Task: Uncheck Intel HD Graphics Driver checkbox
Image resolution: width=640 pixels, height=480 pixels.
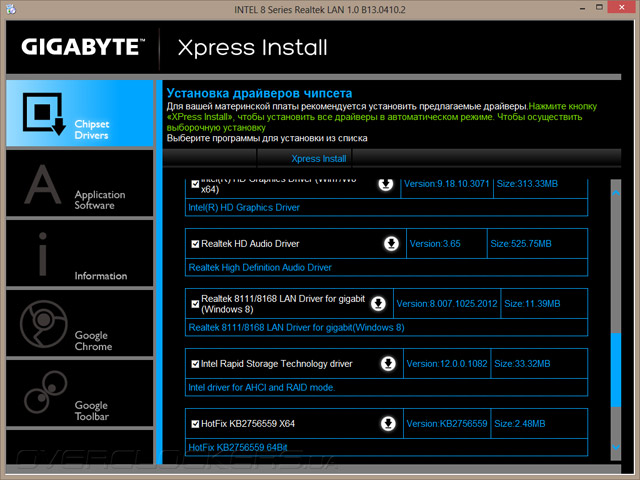Action: 195,184
